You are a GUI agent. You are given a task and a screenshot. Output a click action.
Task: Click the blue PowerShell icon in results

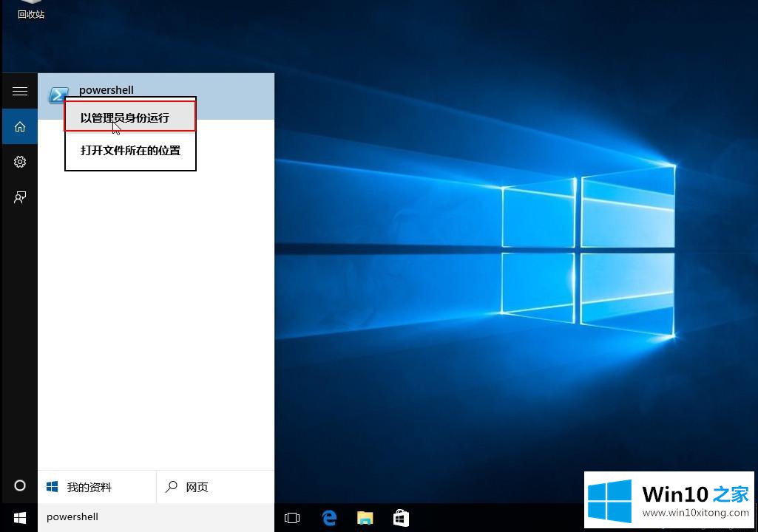click(58, 95)
